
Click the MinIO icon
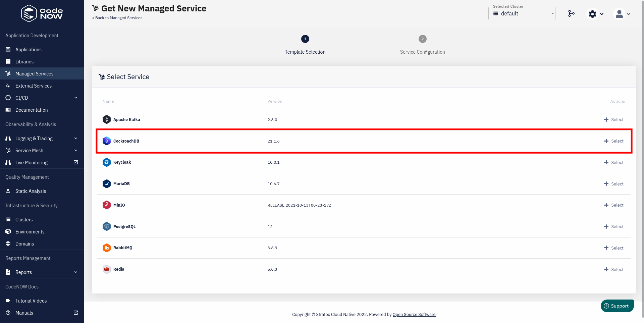point(107,205)
